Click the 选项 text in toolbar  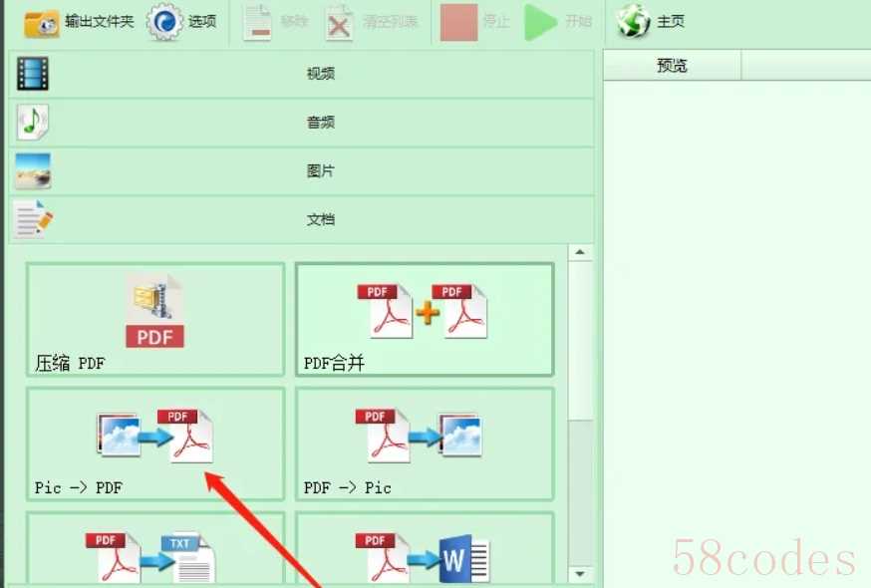click(x=202, y=21)
